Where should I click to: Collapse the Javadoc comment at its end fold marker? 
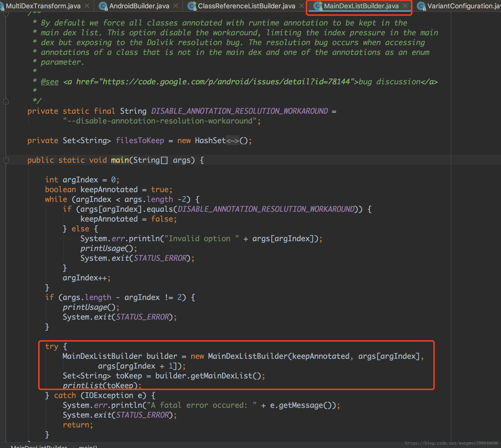coord(6,101)
